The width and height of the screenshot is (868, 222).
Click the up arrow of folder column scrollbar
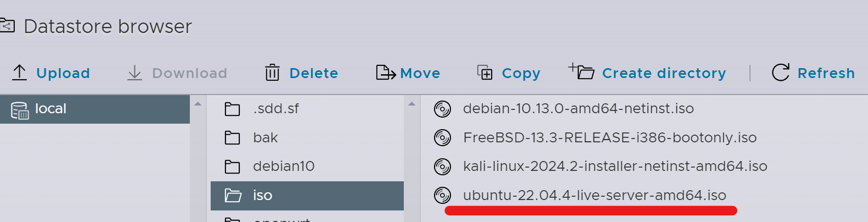click(412, 104)
